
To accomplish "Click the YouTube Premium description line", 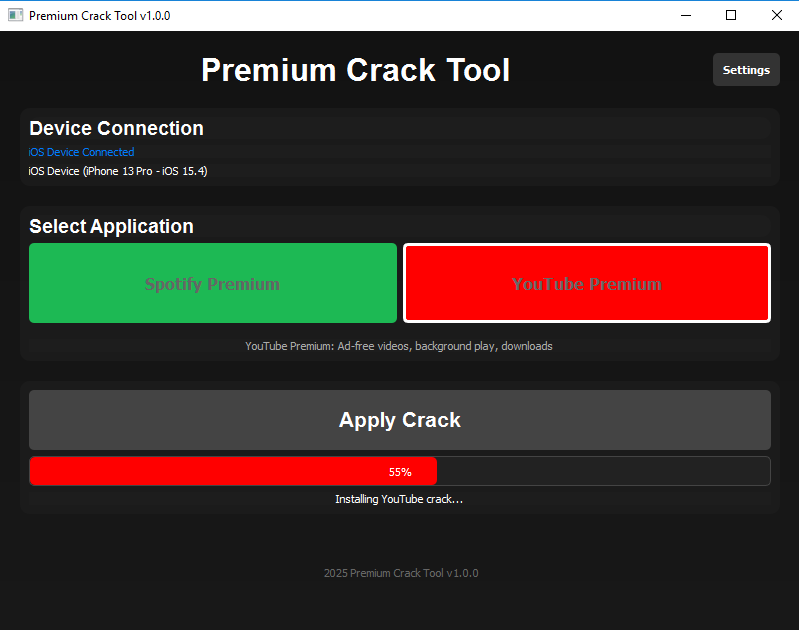I will tap(399, 346).
